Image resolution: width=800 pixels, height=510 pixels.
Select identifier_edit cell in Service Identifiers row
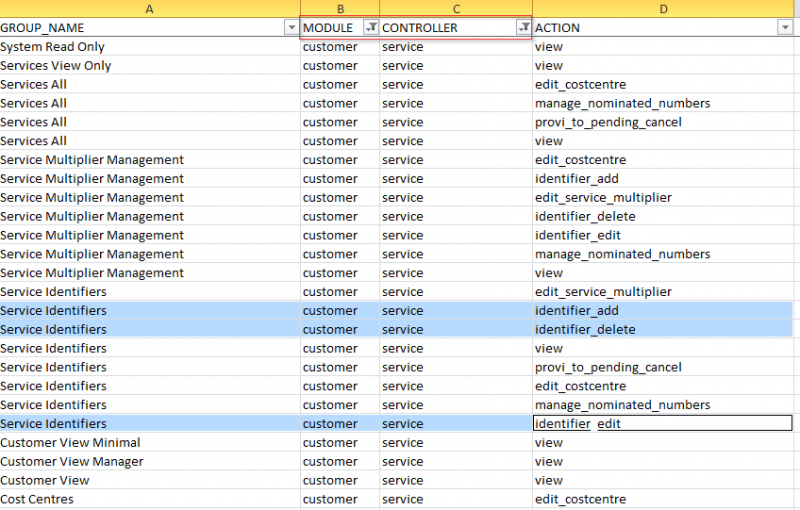[x=663, y=423]
